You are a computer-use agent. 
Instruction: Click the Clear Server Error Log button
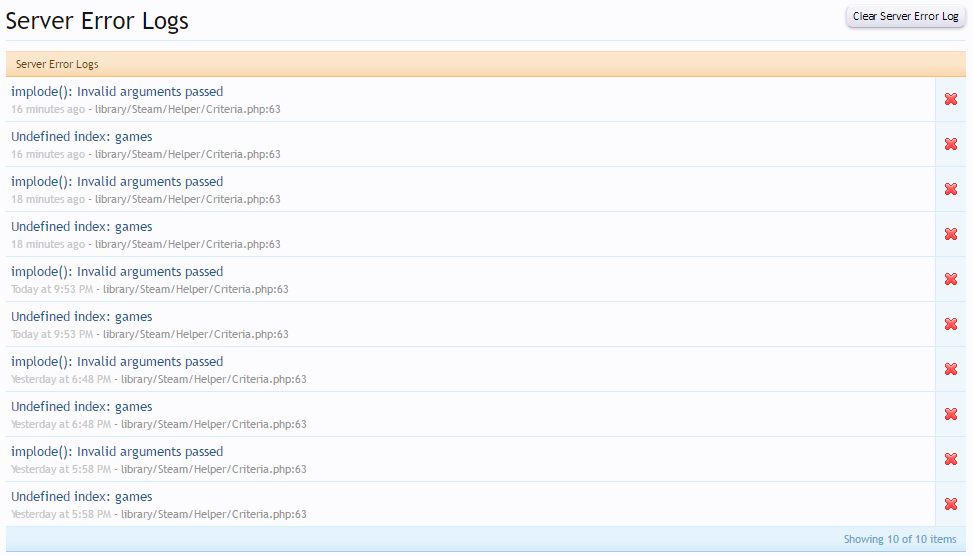[x=905, y=17]
